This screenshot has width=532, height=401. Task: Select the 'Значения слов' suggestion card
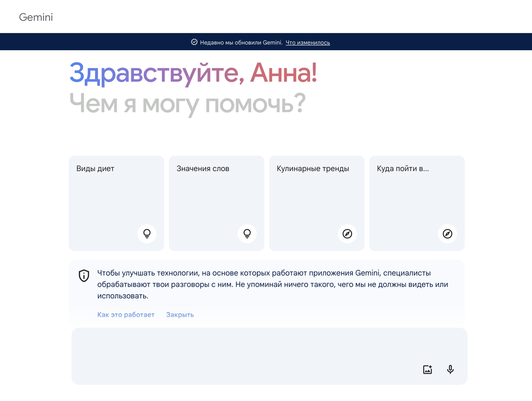pyautogui.click(x=216, y=203)
